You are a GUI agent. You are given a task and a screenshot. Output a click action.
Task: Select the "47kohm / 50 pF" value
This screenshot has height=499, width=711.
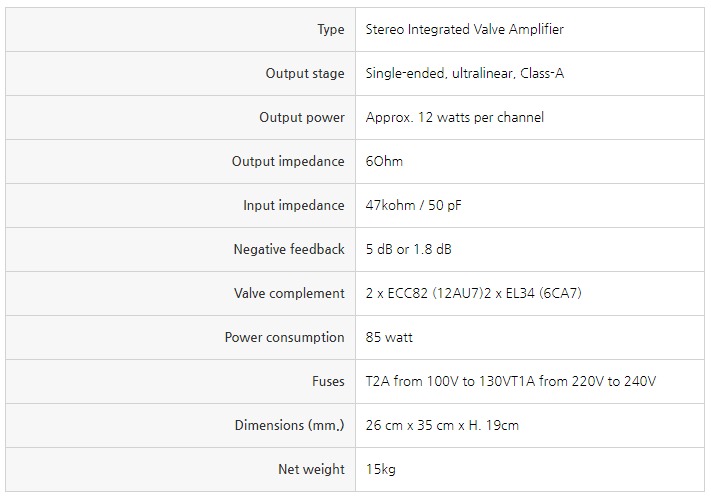coord(414,206)
